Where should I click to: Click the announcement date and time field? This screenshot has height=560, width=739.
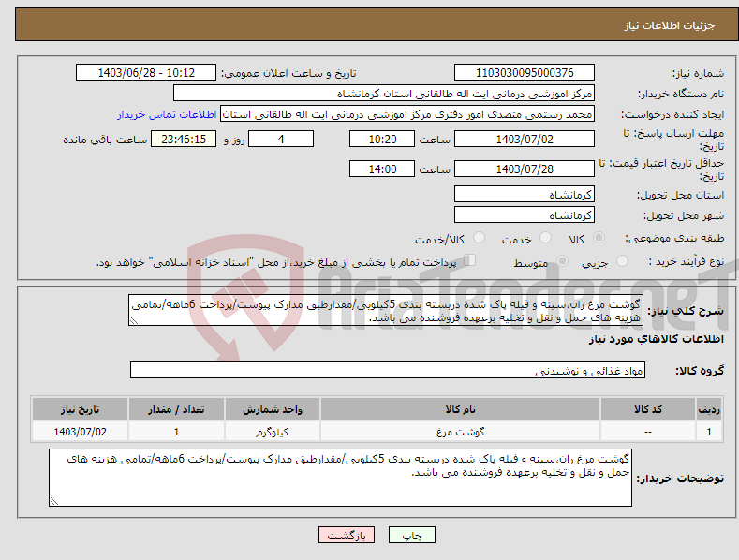click(145, 73)
